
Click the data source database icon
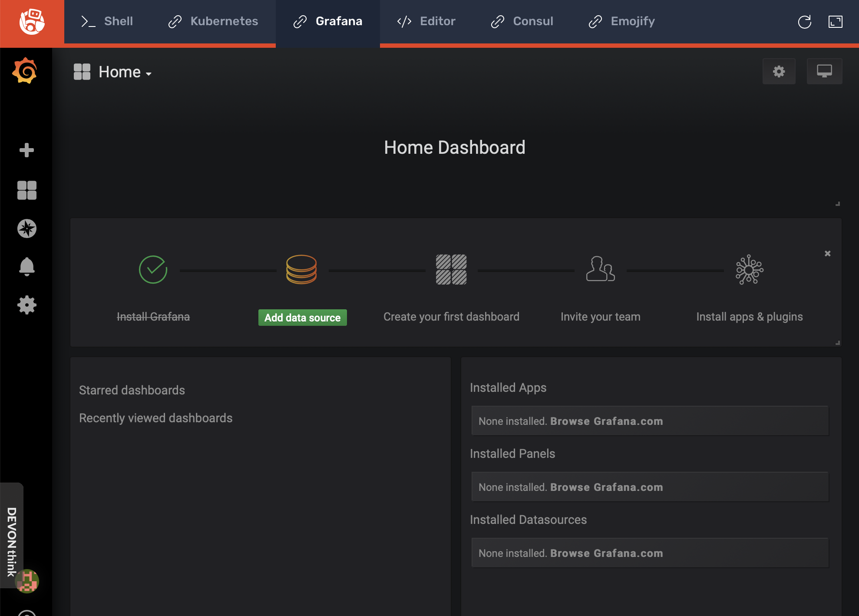(x=301, y=270)
